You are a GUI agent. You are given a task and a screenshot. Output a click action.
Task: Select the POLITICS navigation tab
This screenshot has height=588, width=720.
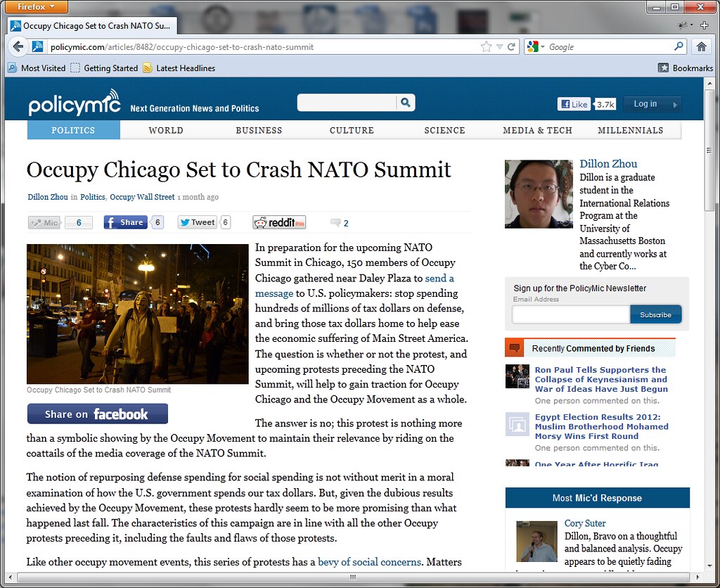(73, 130)
